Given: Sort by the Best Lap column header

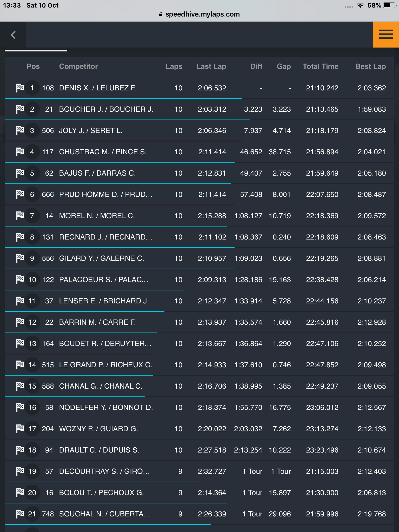Looking at the screenshot, I should click(x=370, y=66).
